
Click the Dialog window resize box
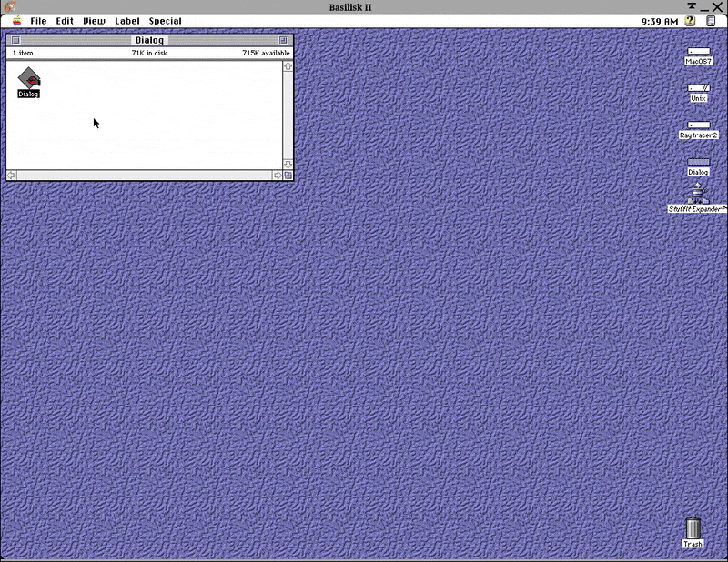point(288,175)
